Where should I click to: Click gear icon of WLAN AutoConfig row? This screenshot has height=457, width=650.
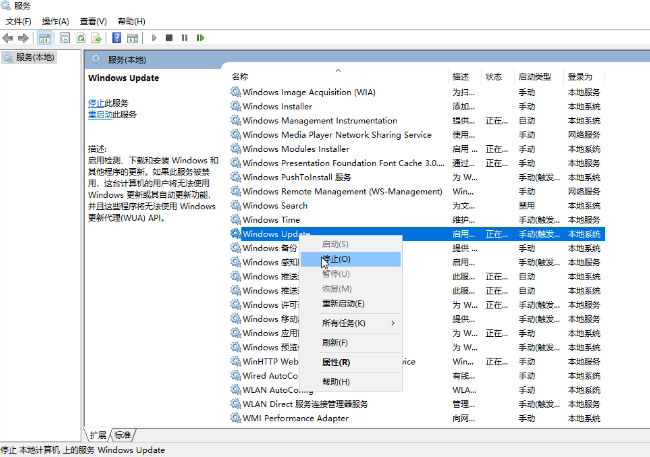click(x=235, y=389)
